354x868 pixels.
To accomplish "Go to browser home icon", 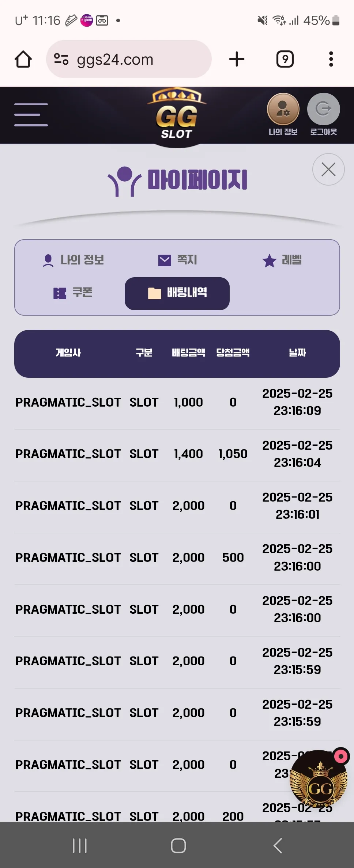I will tap(23, 59).
